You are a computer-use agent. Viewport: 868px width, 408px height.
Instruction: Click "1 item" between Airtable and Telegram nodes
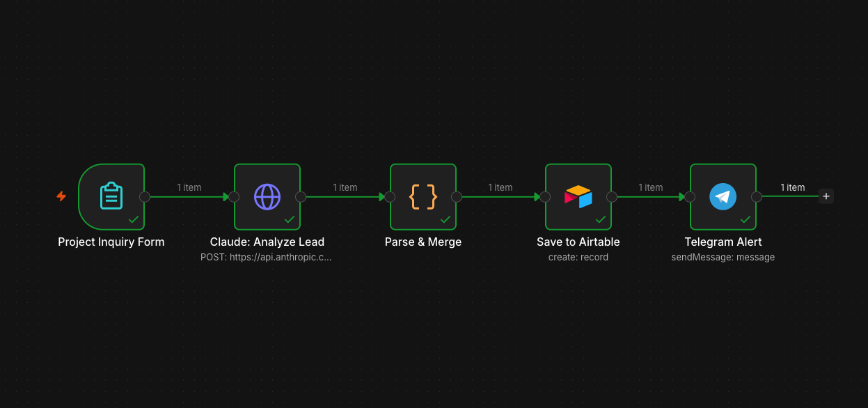click(651, 187)
